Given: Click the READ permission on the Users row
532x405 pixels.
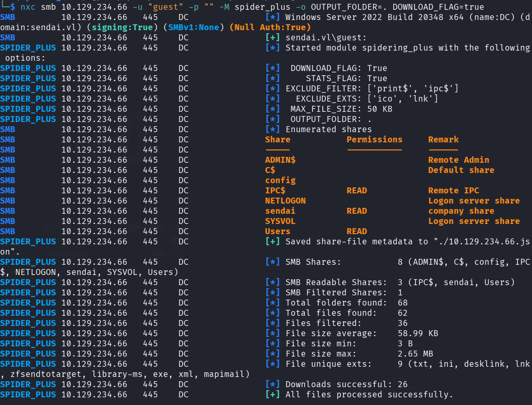Looking at the screenshot, I should coord(357,231).
